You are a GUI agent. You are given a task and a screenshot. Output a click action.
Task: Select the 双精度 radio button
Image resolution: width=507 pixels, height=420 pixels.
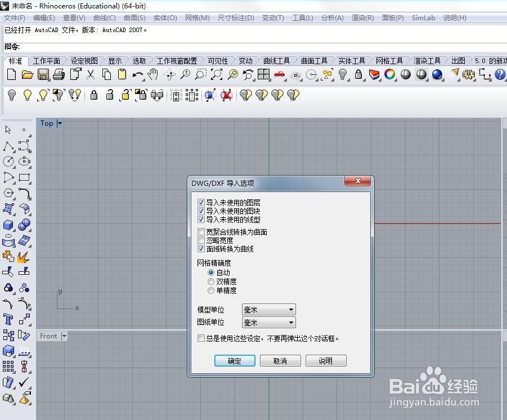point(212,281)
